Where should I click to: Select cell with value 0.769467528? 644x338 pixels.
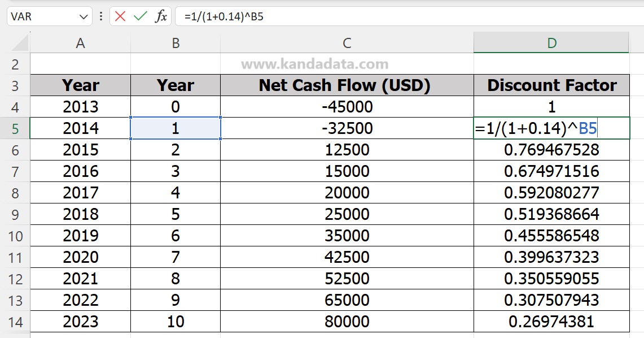[551, 150]
